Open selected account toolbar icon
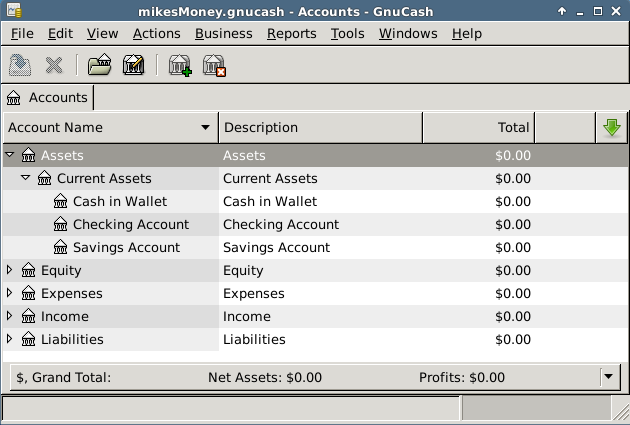Screen dimensions: 630x425 [99, 65]
